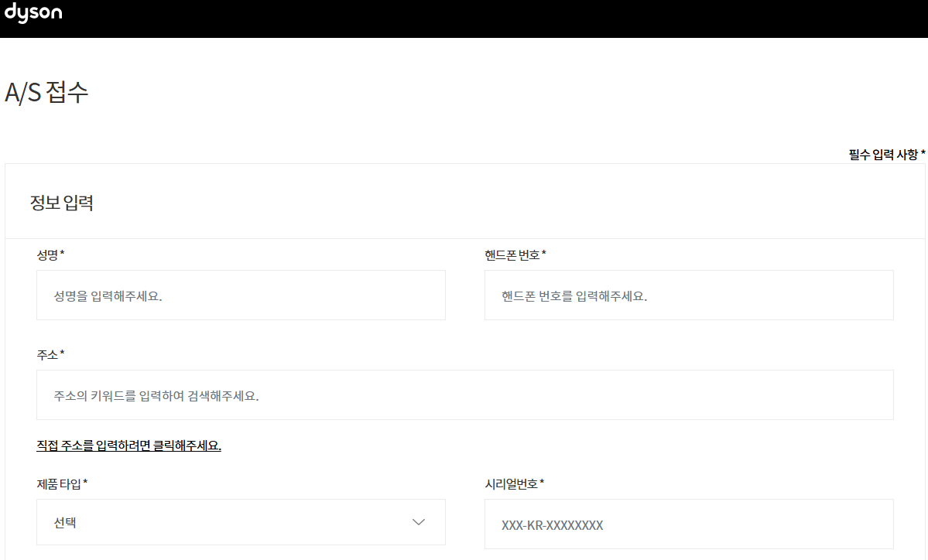
Task: Click the 주소 address search field
Action: (x=464, y=395)
